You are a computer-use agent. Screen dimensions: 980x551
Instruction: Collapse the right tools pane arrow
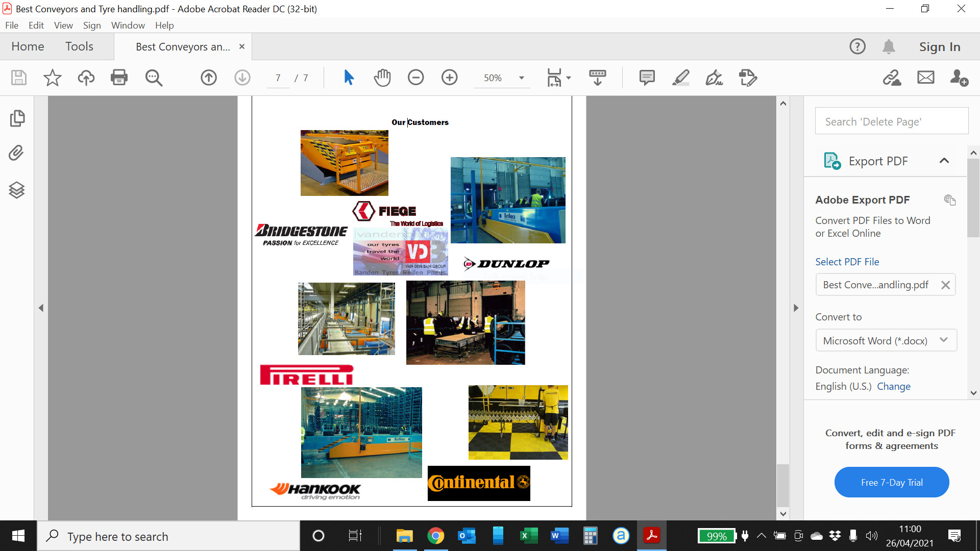[x=796, y=308]
